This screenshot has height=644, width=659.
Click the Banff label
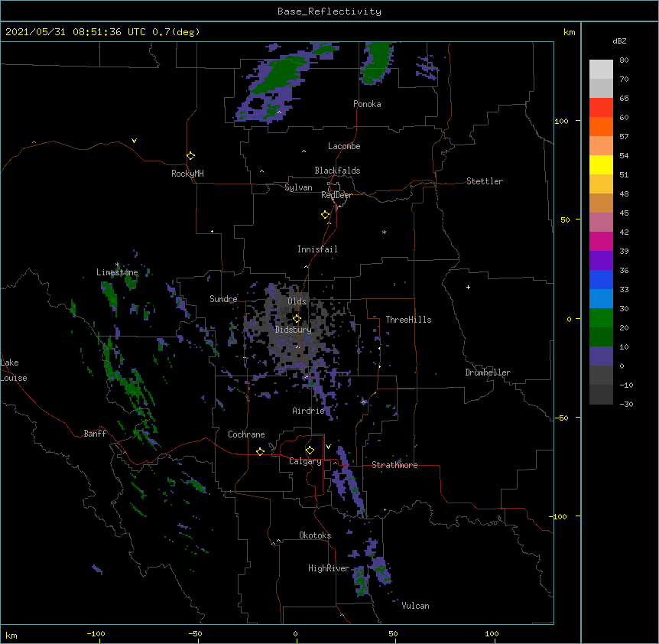[x=95, y=434]
